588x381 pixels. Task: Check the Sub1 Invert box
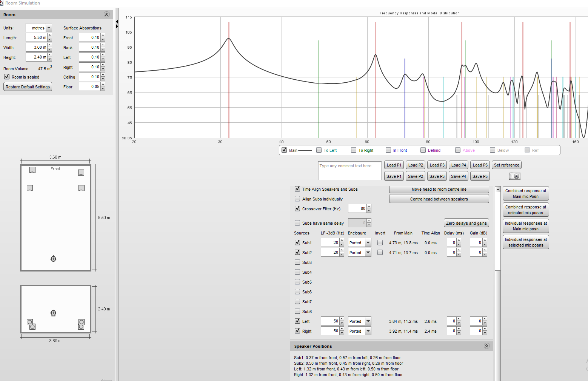tap(380, 242)
